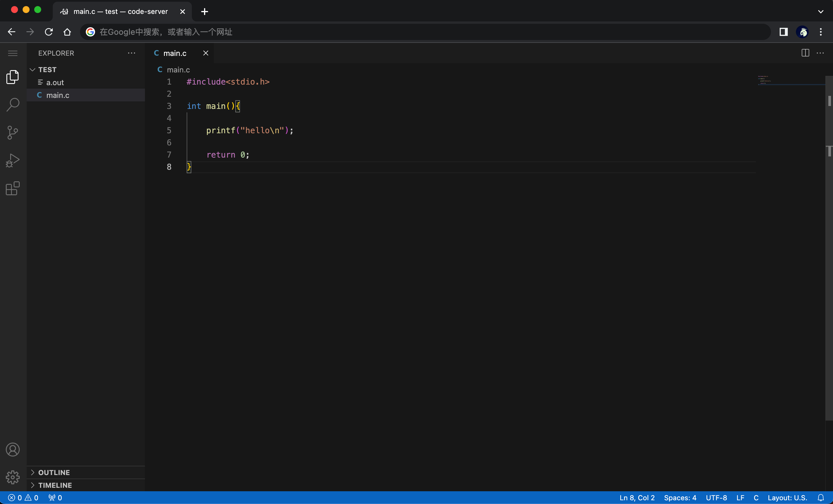
Task: Place cursor on the int main() line
Action: click(213, 106)
